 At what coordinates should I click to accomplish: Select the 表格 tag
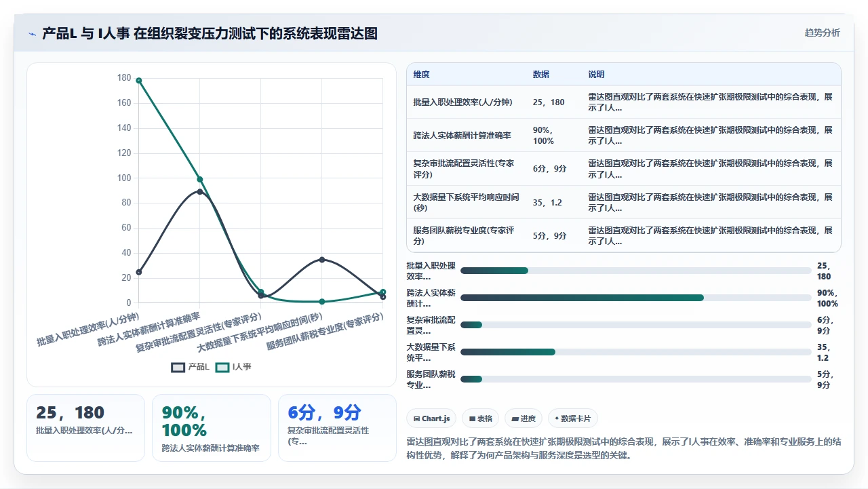click(x=481, y=418)
